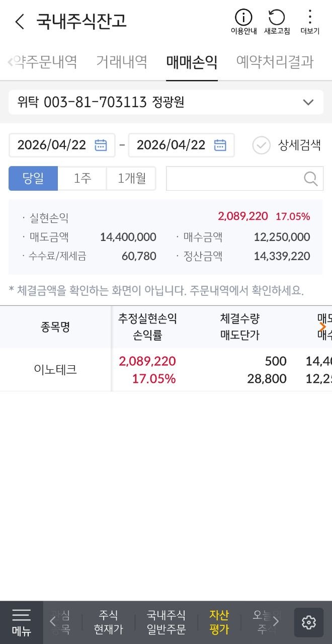
Task: Open settings gear in bottom bar
Action: (308, 622)
